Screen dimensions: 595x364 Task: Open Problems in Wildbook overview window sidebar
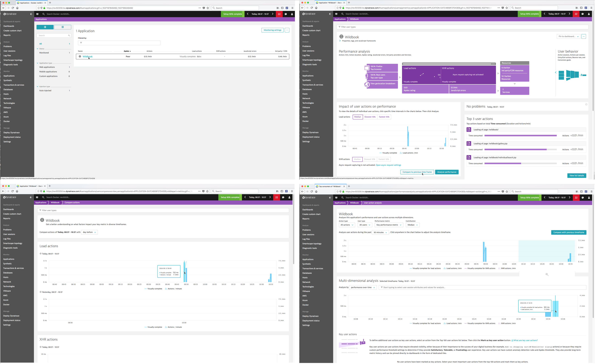(x=306, y=46)
